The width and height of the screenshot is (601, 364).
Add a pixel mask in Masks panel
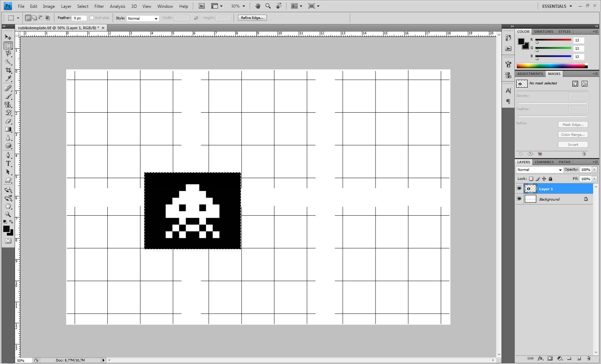click(x=575, y=84)
